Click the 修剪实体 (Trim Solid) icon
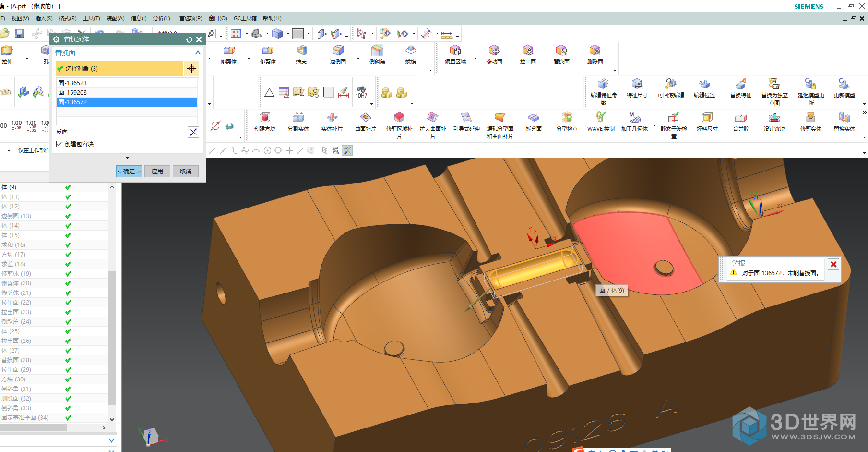This screenshot has height=452, width=868. 811,118
